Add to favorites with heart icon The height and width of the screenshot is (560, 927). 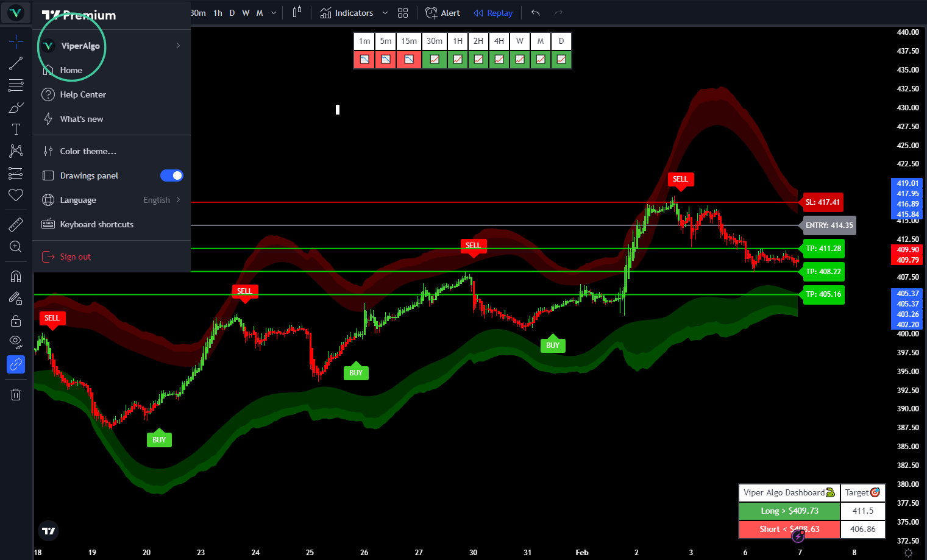[16, 195]
